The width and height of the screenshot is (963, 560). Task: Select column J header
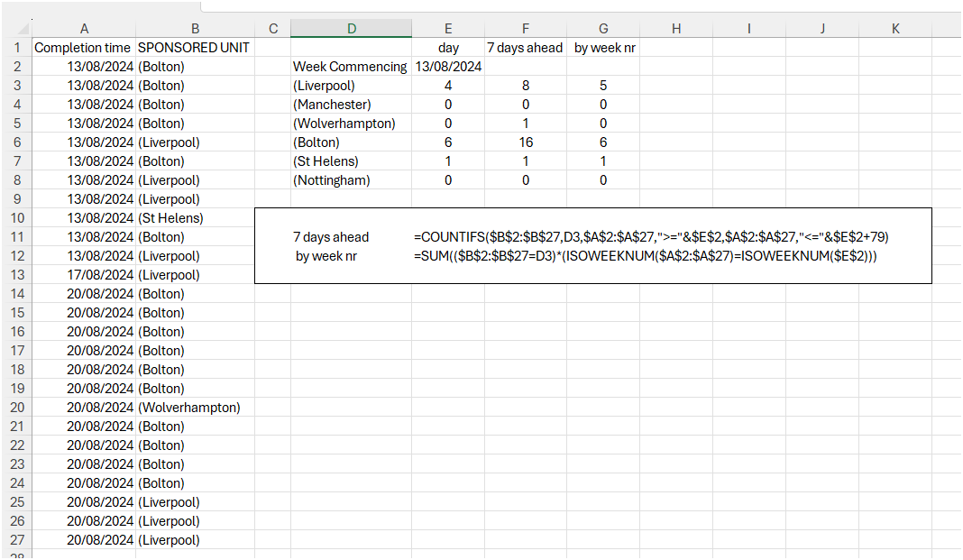(822, 28)
